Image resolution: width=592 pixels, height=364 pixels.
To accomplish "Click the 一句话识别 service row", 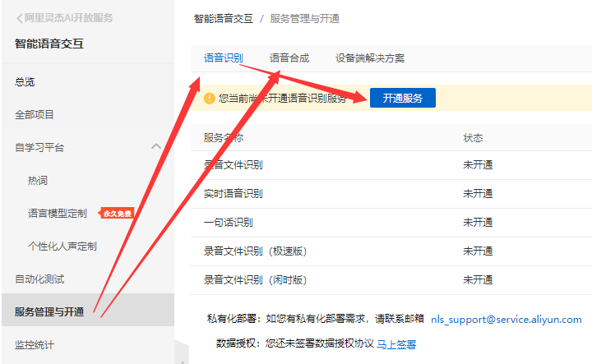I will (x=391, y=223).
